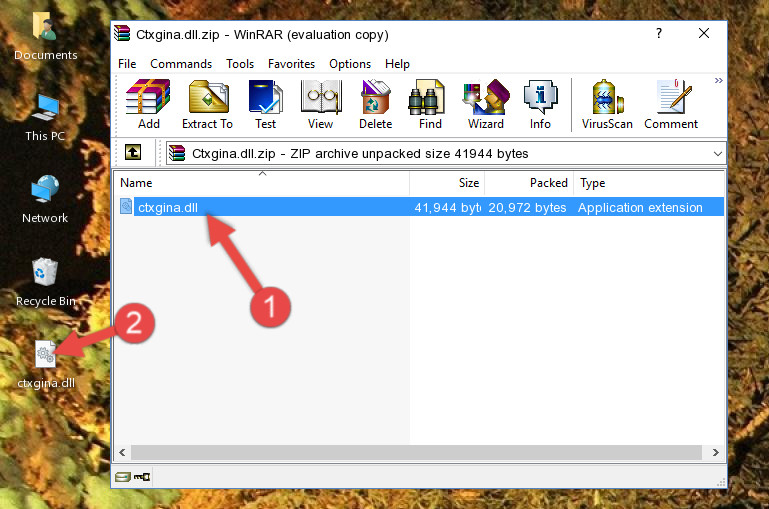The width and height of the screenshot is (769, 509).
Task: Open the Help menu
Action: pyautogui.click(x=397, y=64)
